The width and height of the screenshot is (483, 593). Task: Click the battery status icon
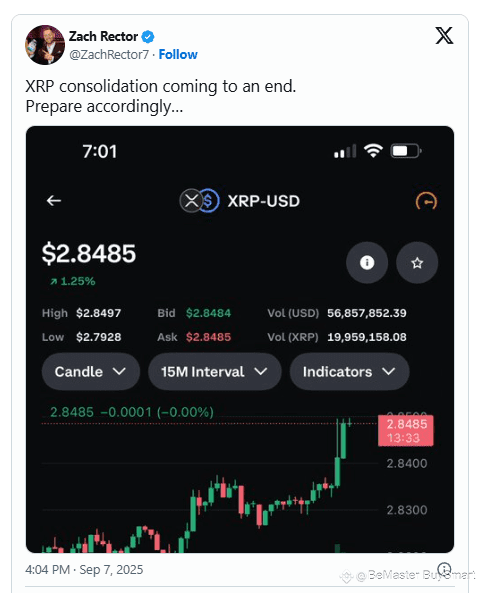tap(405, 151)
